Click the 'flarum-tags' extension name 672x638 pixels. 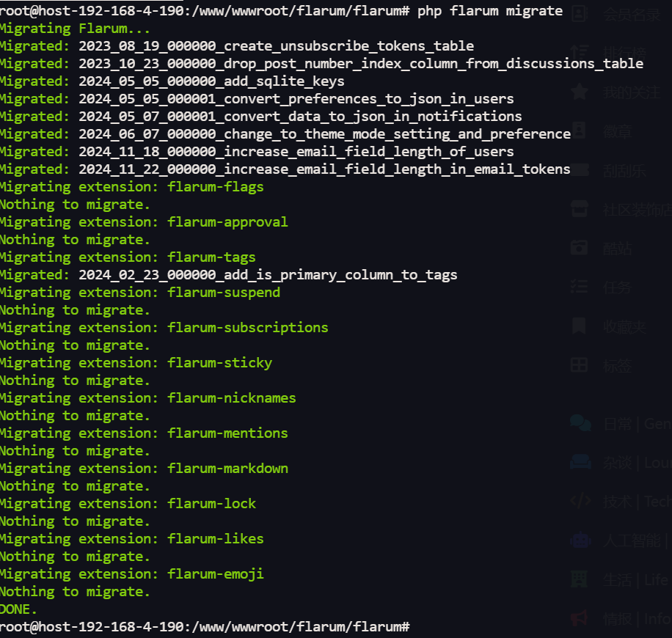[x=211, y=257]
